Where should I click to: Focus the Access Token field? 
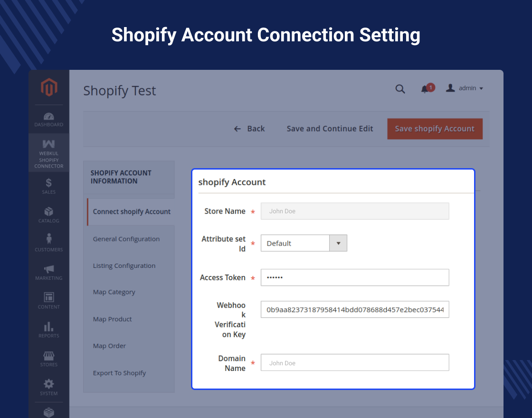tap(355, 277)
